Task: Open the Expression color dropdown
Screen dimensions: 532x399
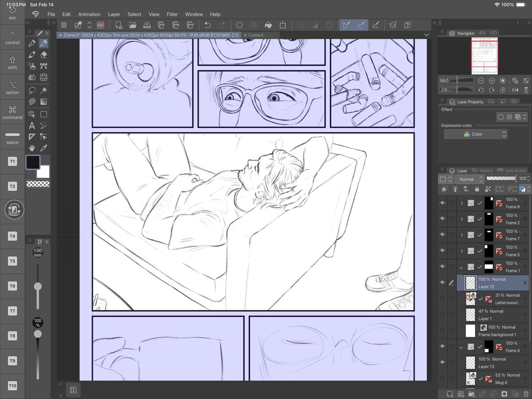Action: click(475, 134)
